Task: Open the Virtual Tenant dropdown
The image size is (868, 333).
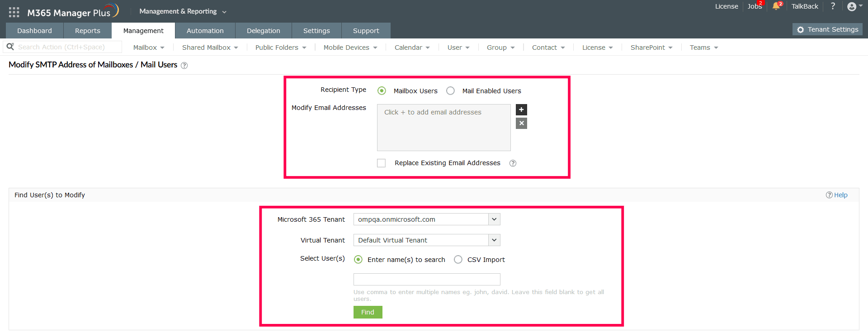Action: 427,240
